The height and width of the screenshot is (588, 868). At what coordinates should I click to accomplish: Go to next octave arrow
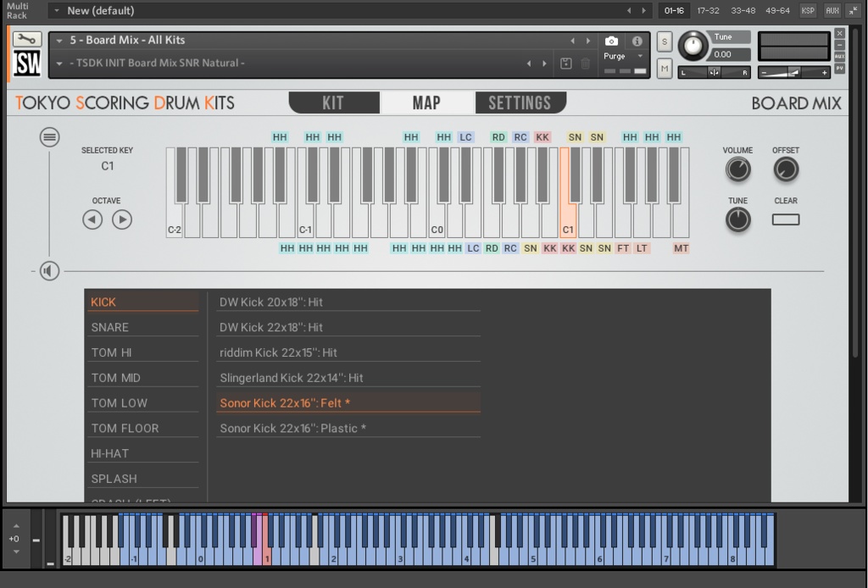(122, 219)
